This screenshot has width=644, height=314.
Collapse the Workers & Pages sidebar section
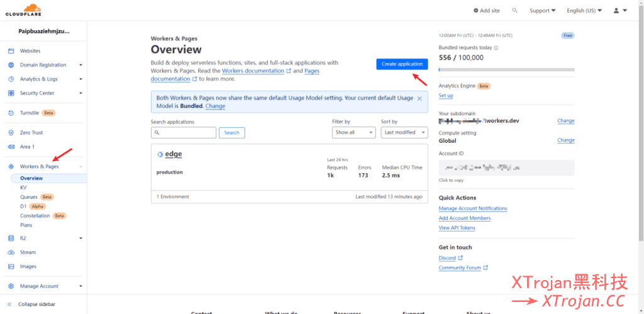coord(80,167)
